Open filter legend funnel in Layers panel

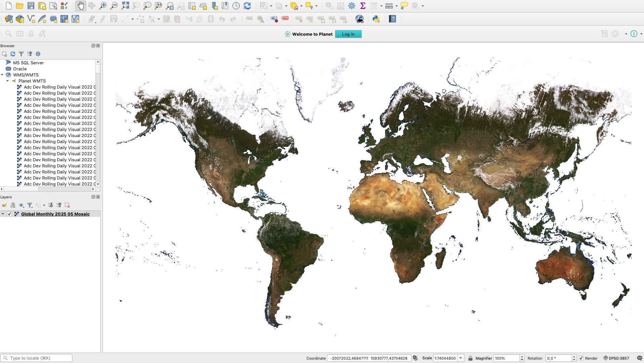pyautogui.click(x=30, y=205)
